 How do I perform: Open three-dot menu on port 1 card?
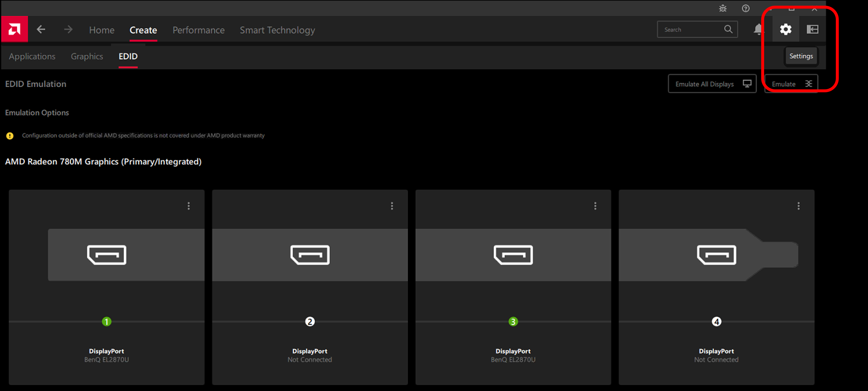189,206
